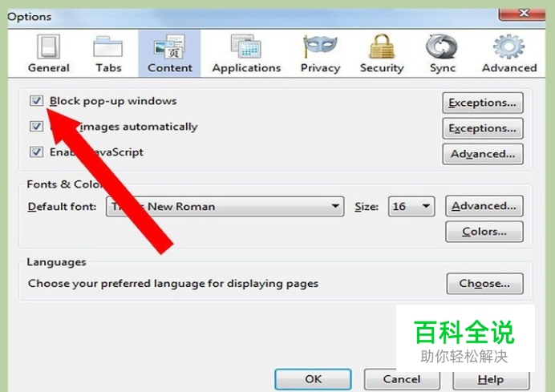Close the Options dialog window
The image size is (555, 392).
pyautogui.click(x=523, y=14)
